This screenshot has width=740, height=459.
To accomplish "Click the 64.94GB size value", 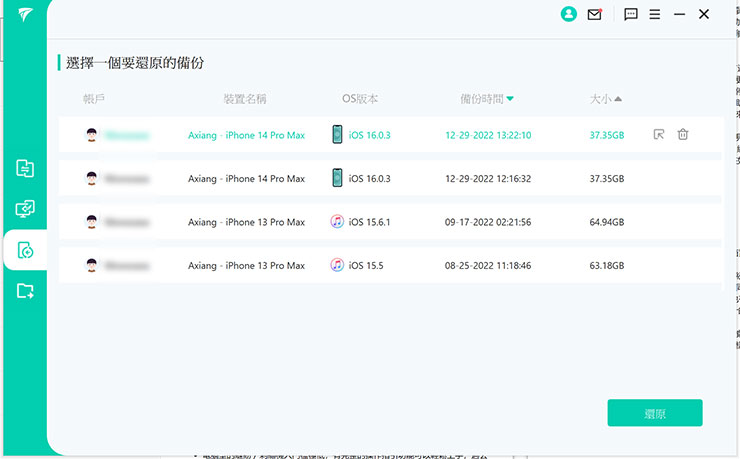I will click(x=606, y=222).
